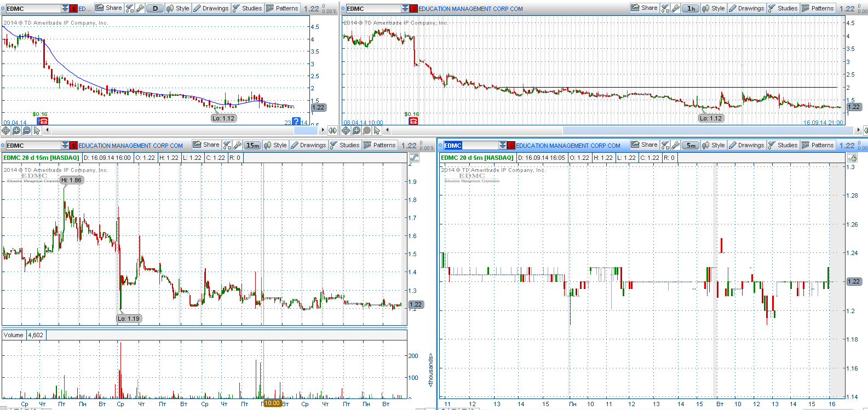Open Studies in 1h chart panel
This screenshot has width=868, height=410.
783,8
